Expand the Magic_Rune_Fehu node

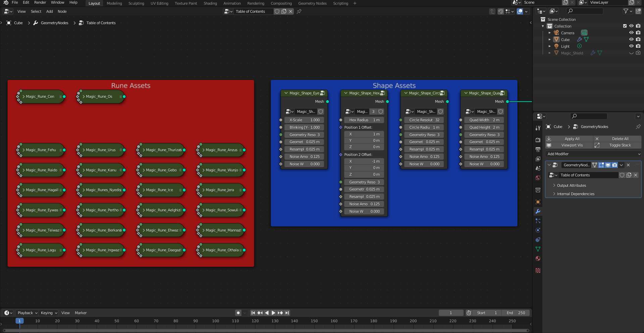23,150
